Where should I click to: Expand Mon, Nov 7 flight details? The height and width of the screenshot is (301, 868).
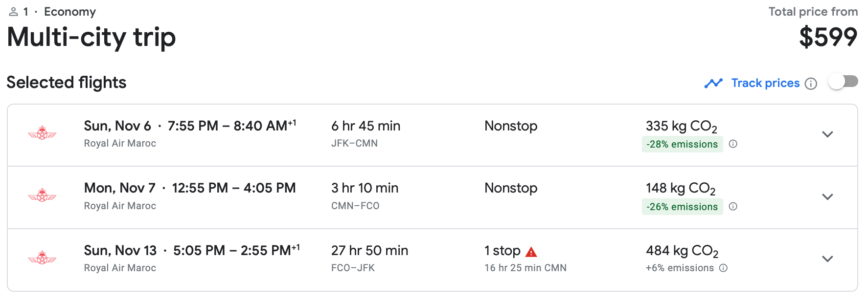[x=827, y=197]
